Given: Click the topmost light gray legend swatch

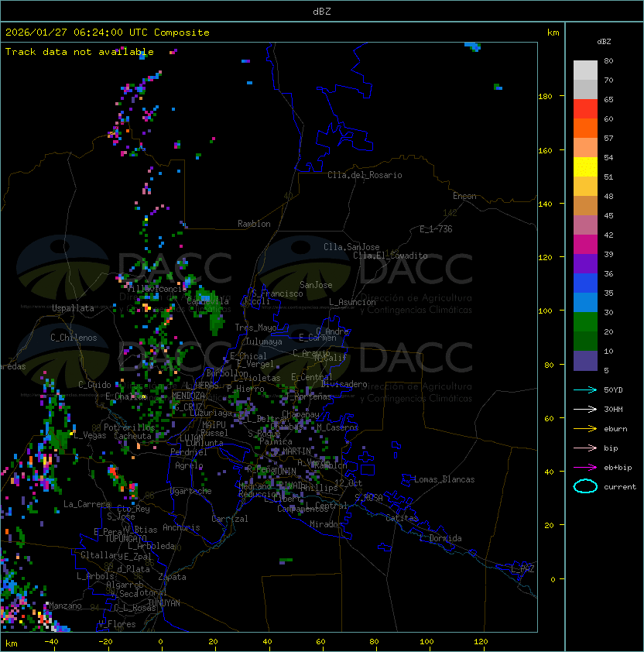Looking at the screenshot, I should (x=585, y=70).
